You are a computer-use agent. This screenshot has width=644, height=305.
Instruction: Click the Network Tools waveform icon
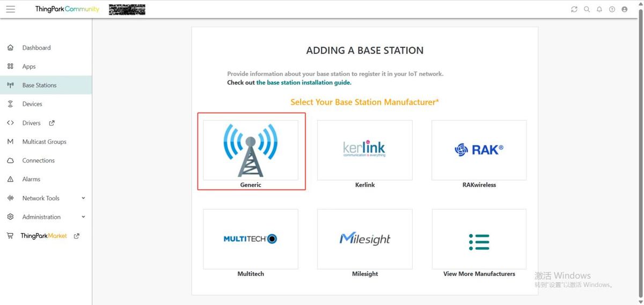tap(10, 198)
